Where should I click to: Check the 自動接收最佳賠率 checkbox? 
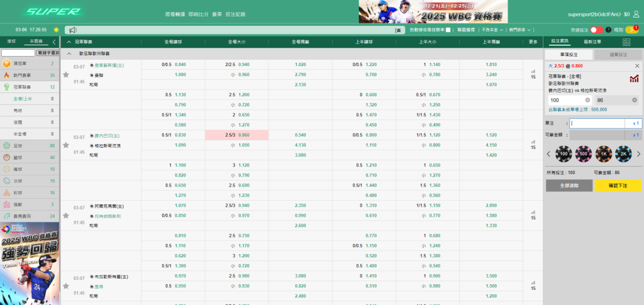tap(448, 30)
